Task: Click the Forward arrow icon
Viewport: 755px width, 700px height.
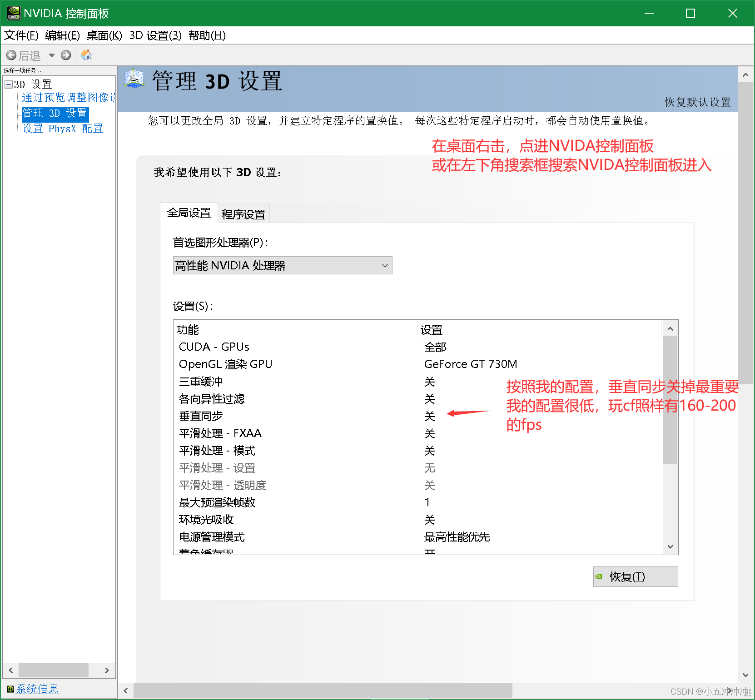Action: [x=66, y=55]
